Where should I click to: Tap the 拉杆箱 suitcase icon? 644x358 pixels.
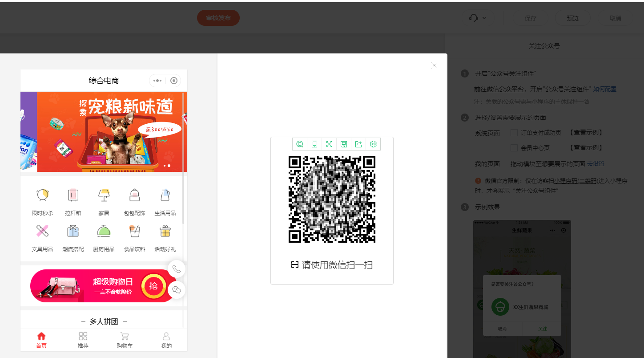click(x=73, y=195)
